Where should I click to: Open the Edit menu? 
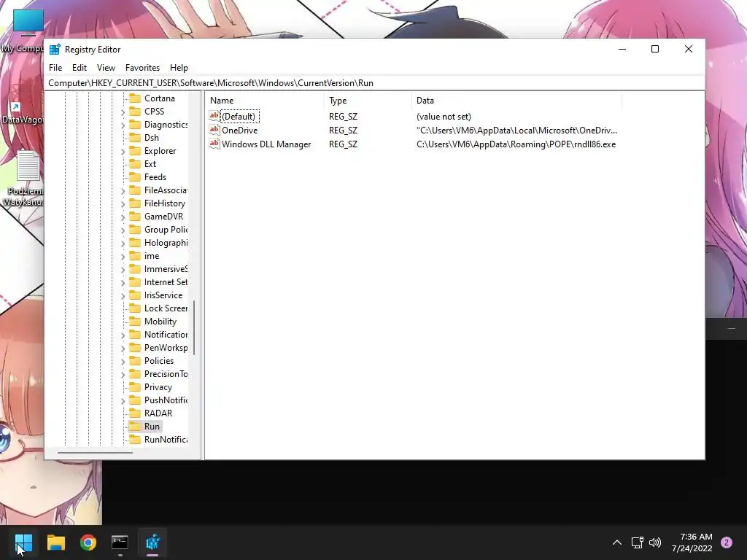(79, 68)
